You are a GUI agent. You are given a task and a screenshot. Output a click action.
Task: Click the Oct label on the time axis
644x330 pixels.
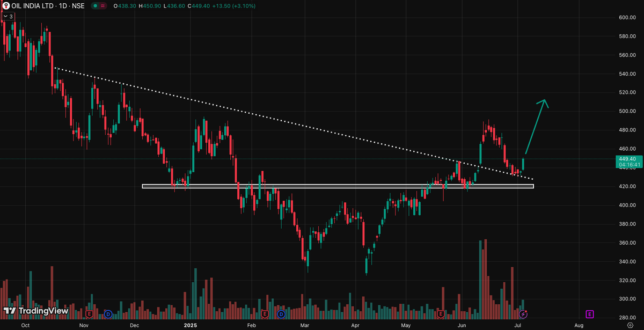tap(25, 325)
